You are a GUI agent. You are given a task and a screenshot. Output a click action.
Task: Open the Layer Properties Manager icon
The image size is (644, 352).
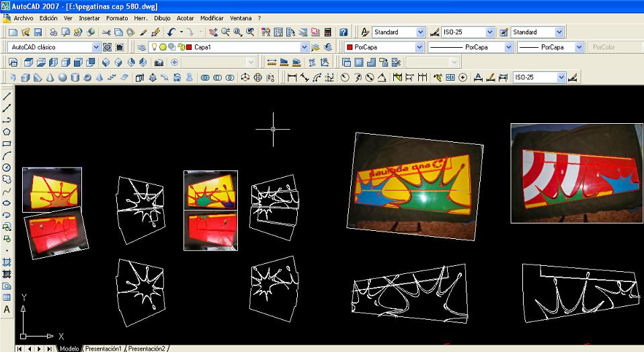point(141,48)
